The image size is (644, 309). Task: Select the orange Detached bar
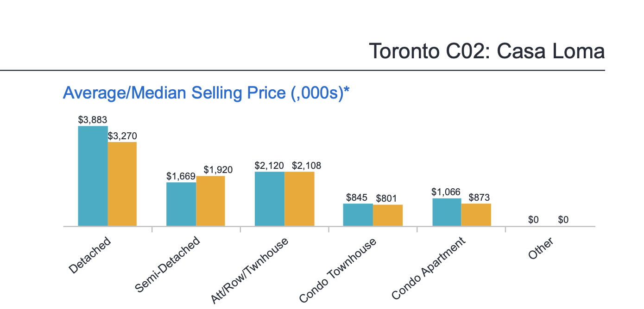(122, 184)
